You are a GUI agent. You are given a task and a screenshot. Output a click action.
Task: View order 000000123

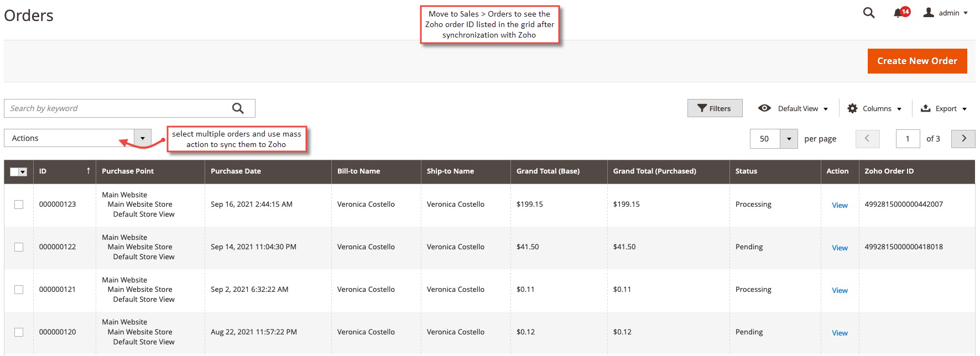(x=840, y=205)
